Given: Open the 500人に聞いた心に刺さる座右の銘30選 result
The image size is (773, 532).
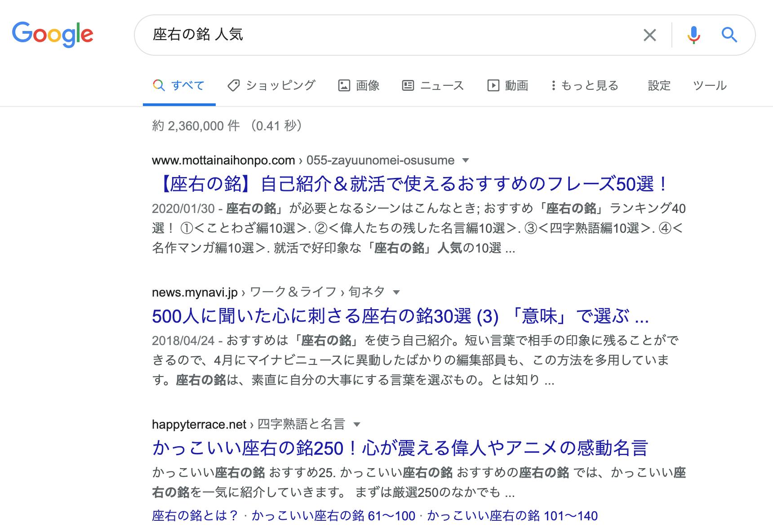Looking at the screenshot, I should pyautogui.click(x=400, y=316).
